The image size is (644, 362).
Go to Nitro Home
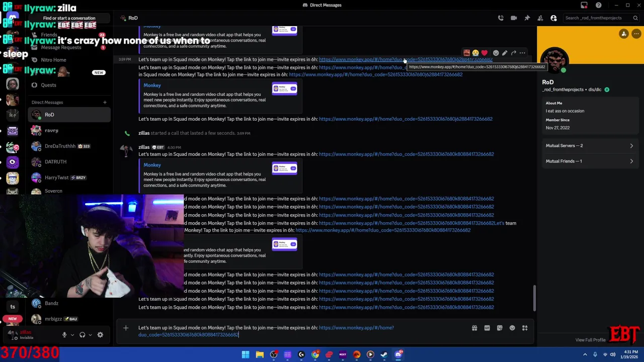click(x=69, y=60)
